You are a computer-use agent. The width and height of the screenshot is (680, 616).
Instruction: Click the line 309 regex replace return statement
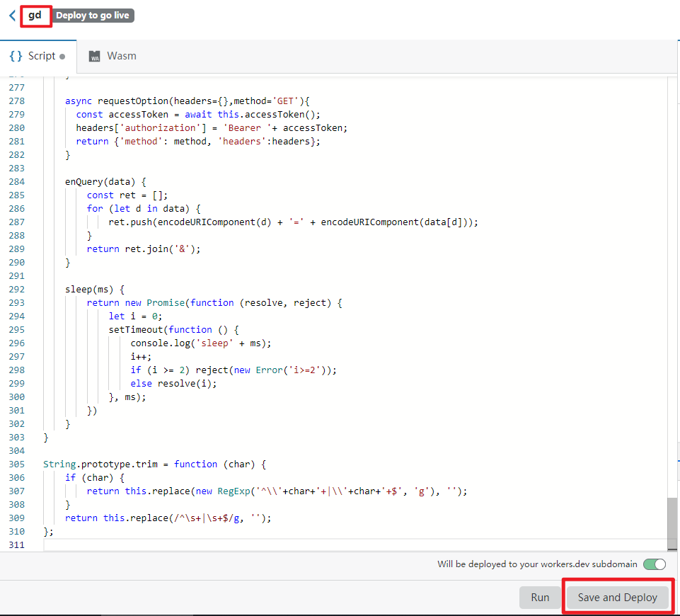point(168,518)
